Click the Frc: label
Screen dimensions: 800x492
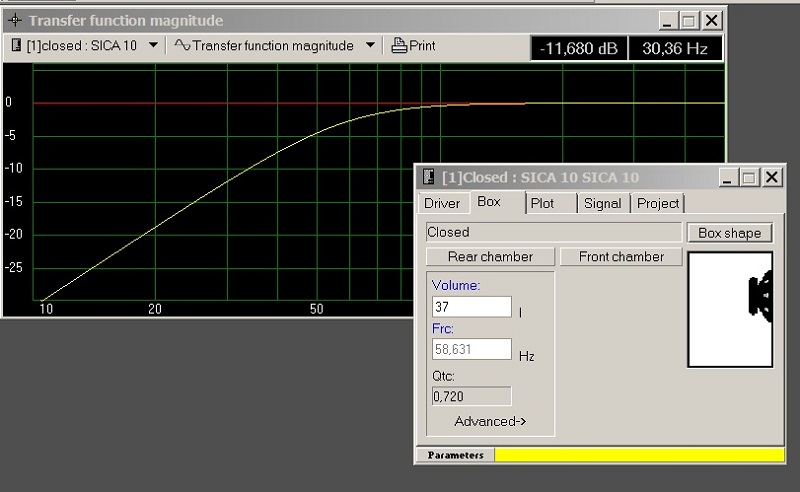pyautogui.click(x=442, y=328)
